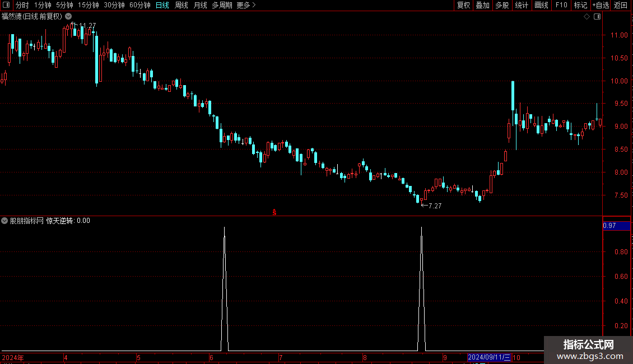
Task: Click the 统计 statistics button
Action: coord(521,5)
